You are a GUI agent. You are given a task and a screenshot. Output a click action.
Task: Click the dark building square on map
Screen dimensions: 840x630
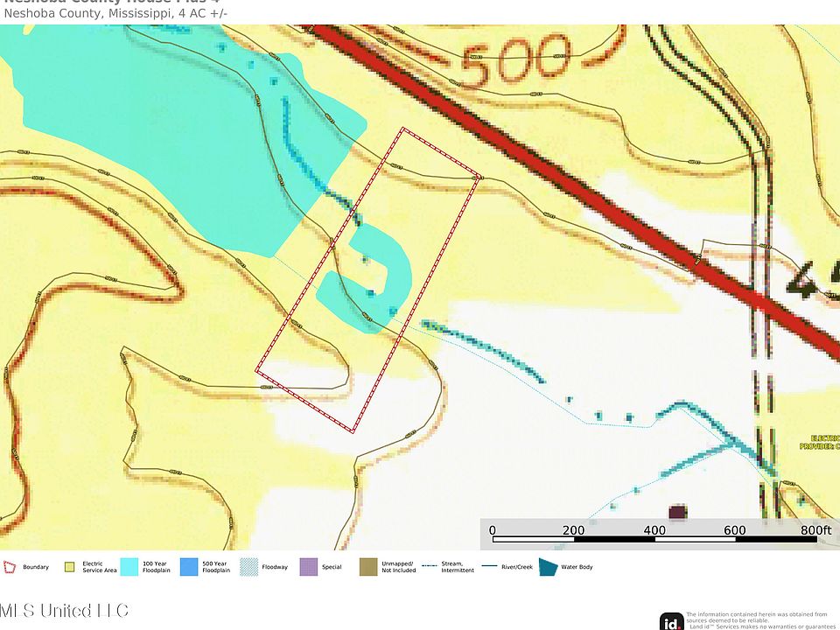[x=676, y=511]
